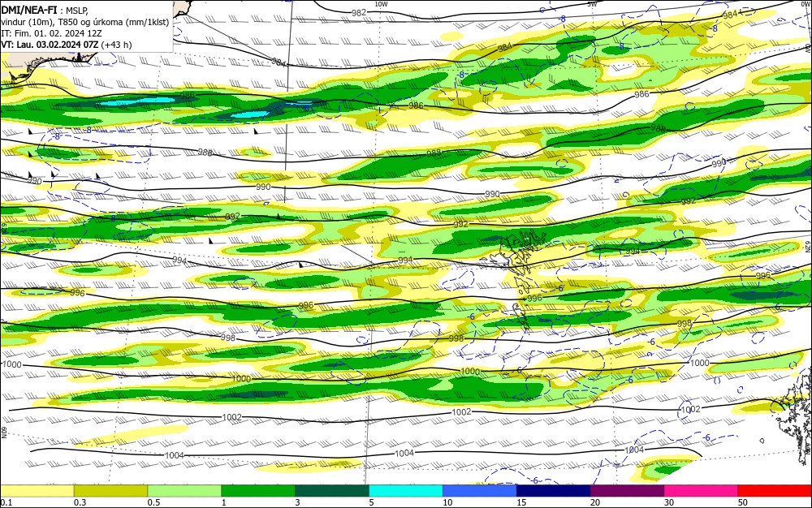Click the purple 20–30 legend swatch

click(628, 491)
